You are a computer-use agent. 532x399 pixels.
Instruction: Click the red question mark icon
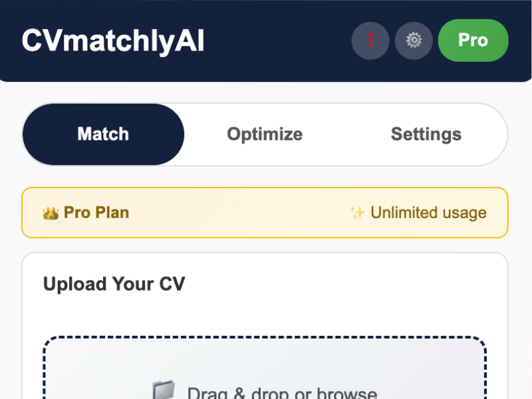[370, 41]
